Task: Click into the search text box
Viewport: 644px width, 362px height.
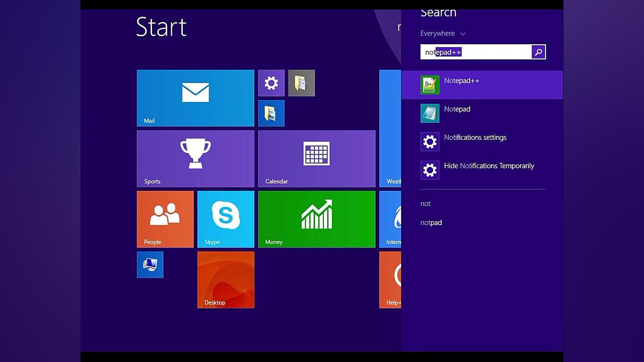Action: (x=476, y=52)
